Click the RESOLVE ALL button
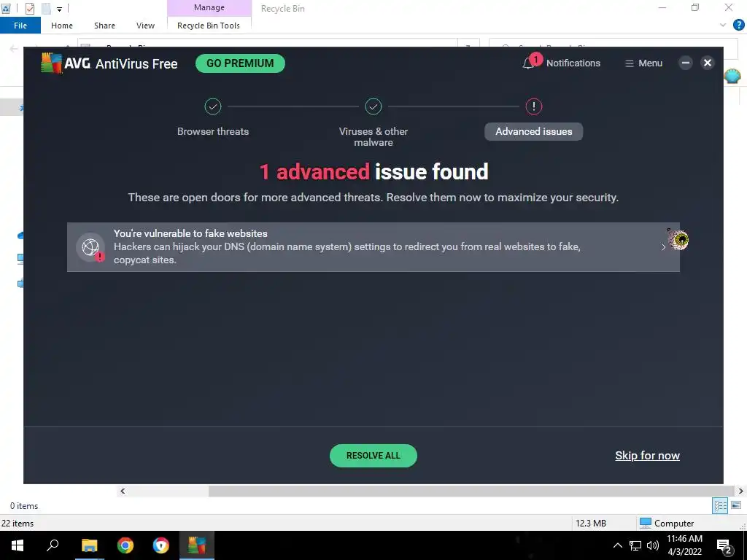The height and width of the screenshot is (560, 747). [x=373, y=456]
